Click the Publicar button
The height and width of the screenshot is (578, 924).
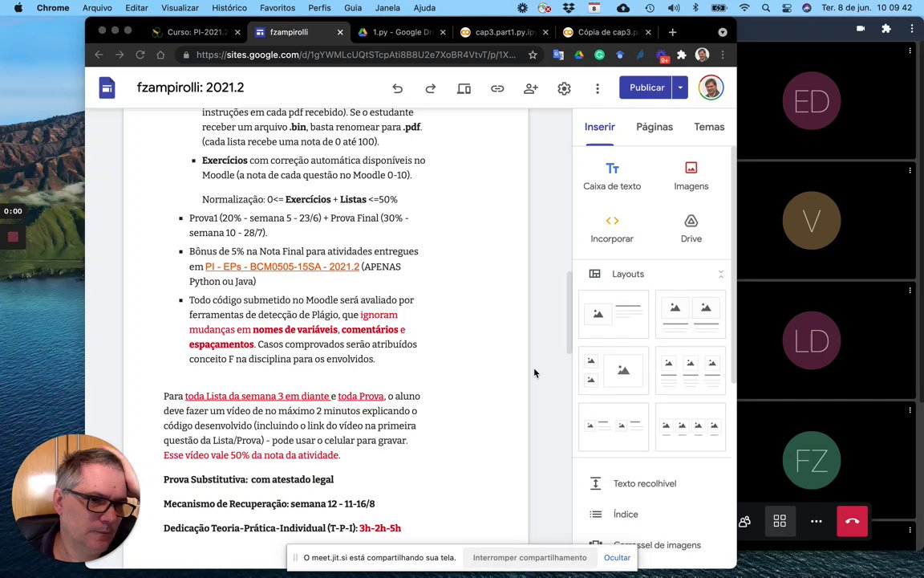pos(646,88)
